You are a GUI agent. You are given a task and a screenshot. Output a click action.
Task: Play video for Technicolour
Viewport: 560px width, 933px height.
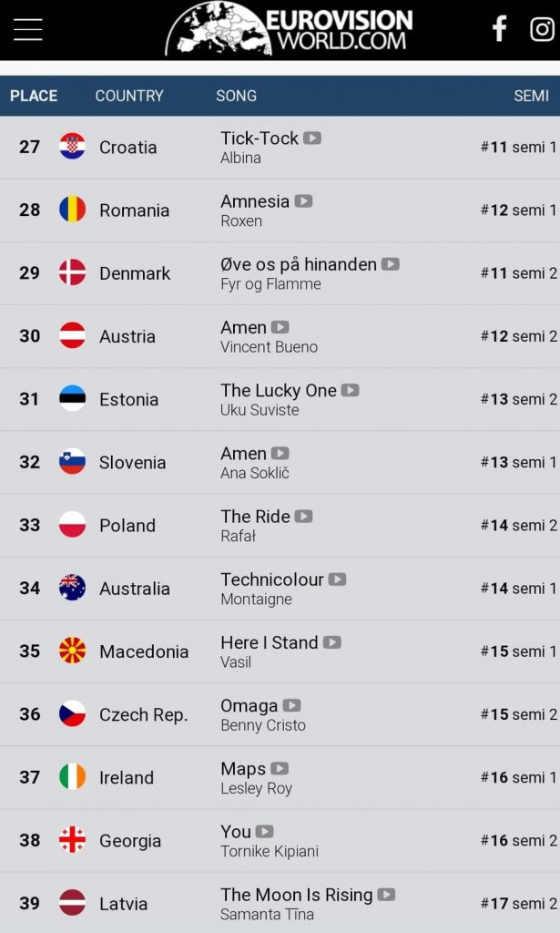point(338,579)
